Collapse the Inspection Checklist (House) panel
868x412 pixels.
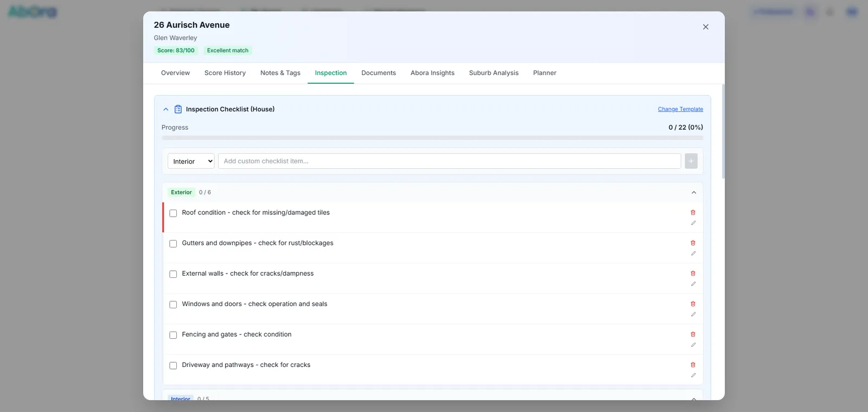(x=166, y=109)
